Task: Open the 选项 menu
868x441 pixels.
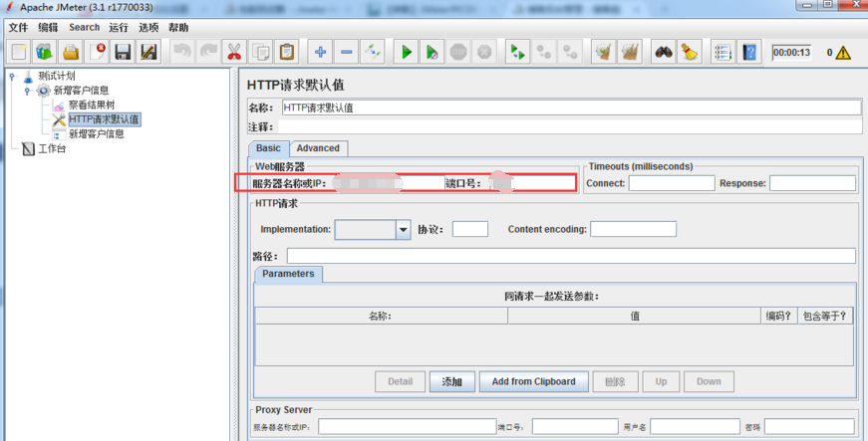Action: click(x=148, y=28)
